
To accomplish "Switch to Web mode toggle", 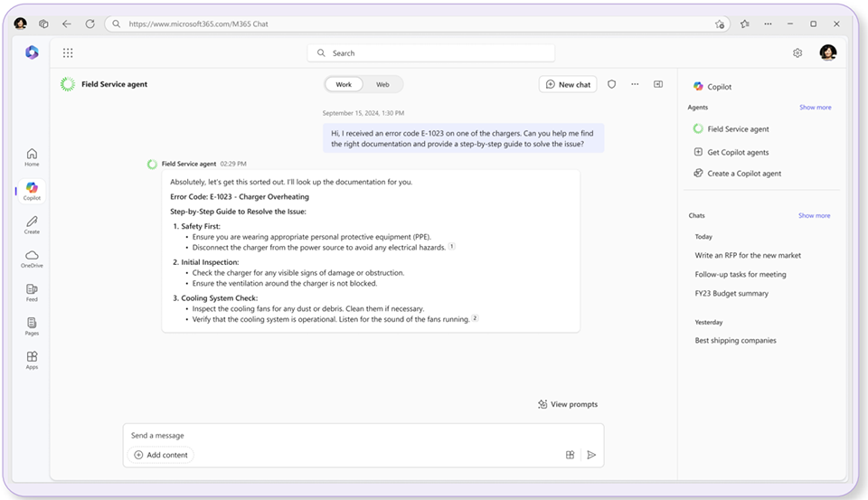I will point(382,84).
